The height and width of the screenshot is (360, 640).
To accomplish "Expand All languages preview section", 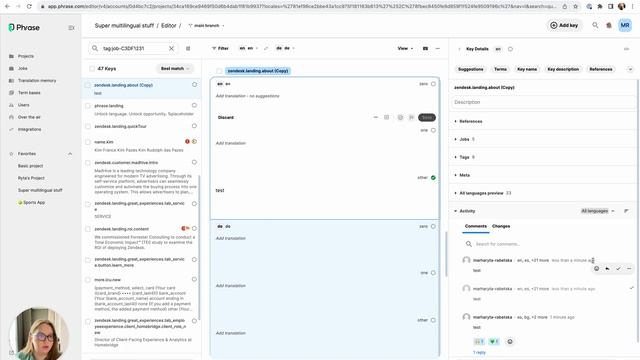I will point(482,193).
